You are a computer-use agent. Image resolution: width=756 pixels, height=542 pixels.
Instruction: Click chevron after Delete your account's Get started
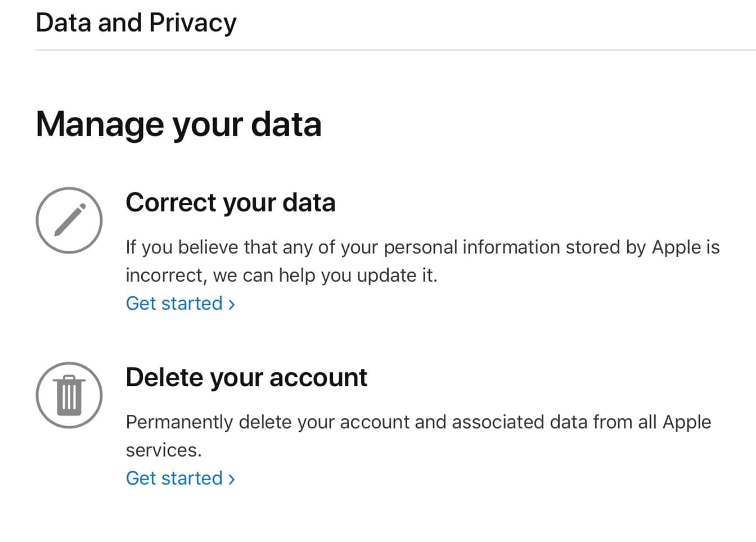232,479
